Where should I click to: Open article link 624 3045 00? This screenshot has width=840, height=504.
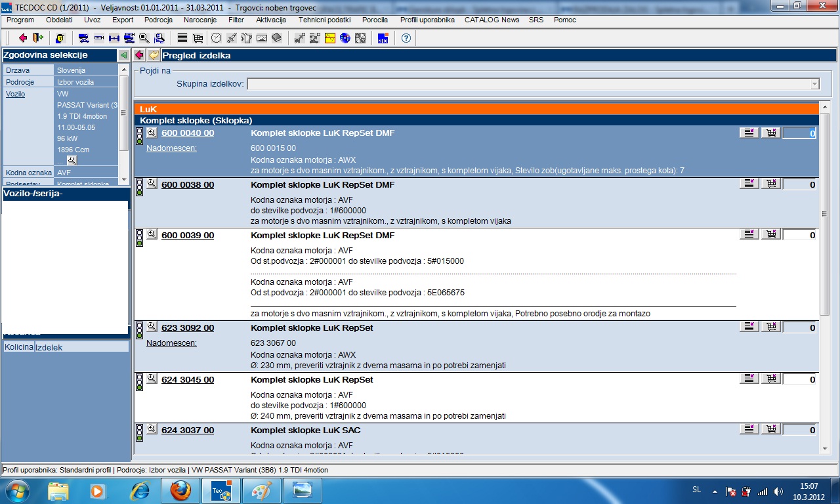(188, 380)
